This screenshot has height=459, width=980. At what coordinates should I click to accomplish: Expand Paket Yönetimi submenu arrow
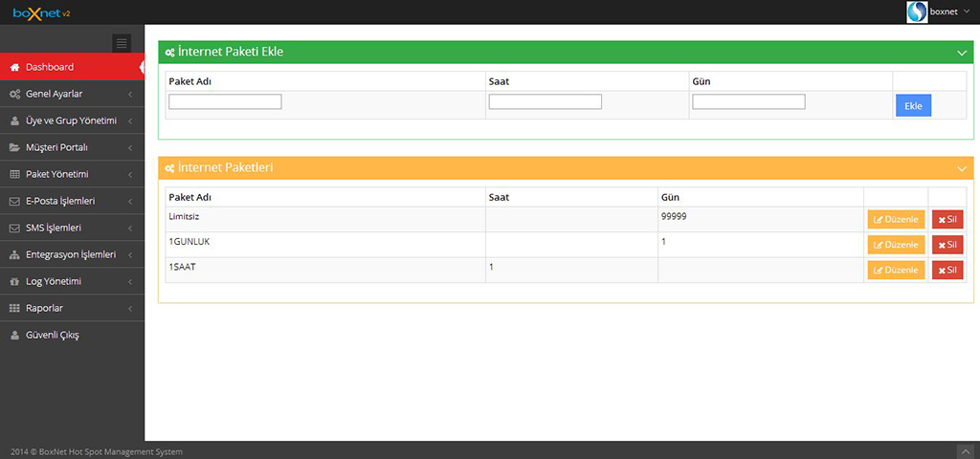(130, 175)
